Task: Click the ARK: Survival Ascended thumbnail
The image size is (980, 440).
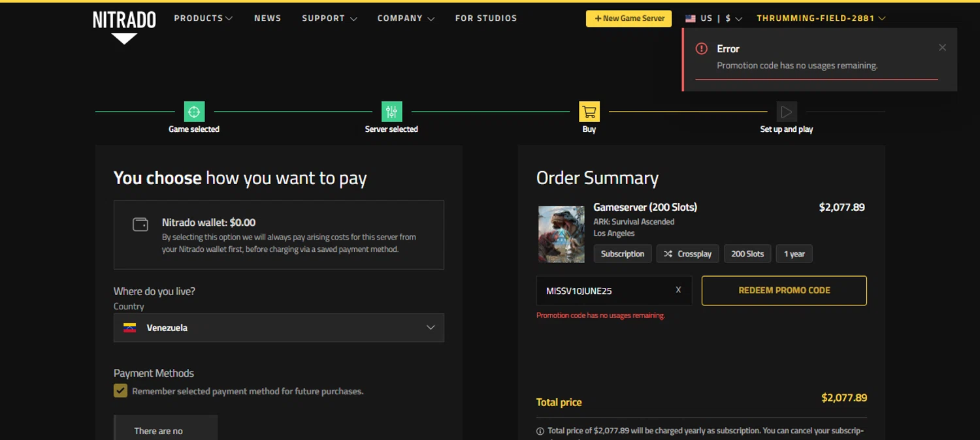Action: [x=561, y=234]
